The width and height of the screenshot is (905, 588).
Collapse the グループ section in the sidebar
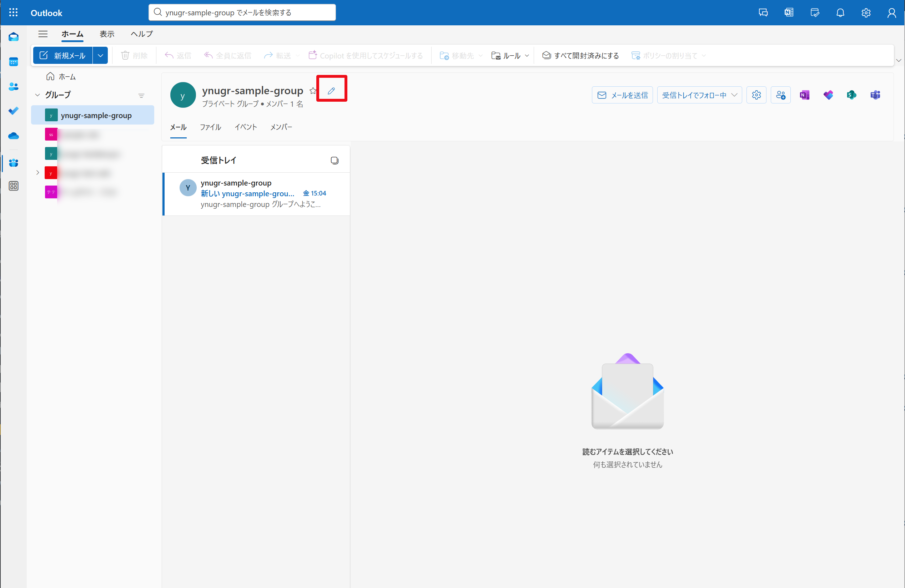click(x=37, y=95)
